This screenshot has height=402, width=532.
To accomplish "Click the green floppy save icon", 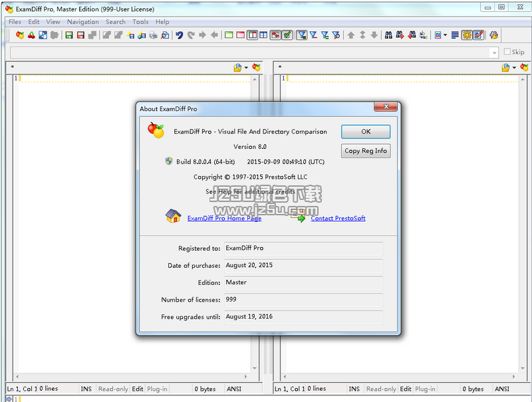I will [69, 35].
